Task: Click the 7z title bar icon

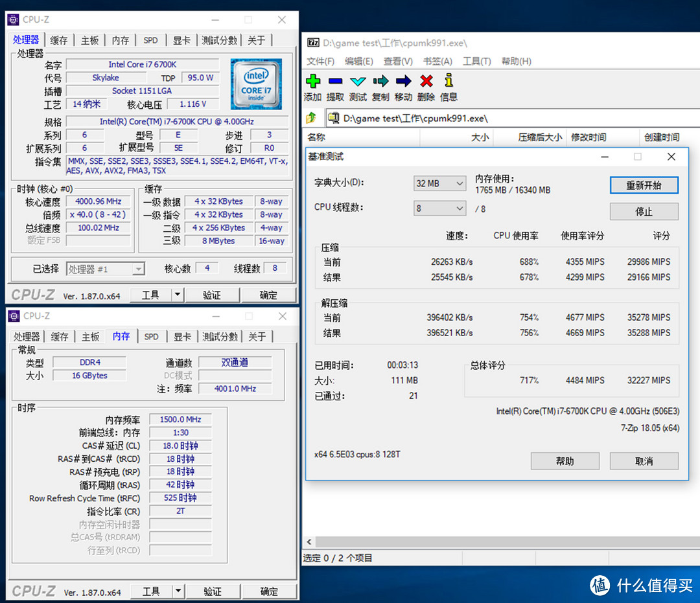Action: coord(314,43)
